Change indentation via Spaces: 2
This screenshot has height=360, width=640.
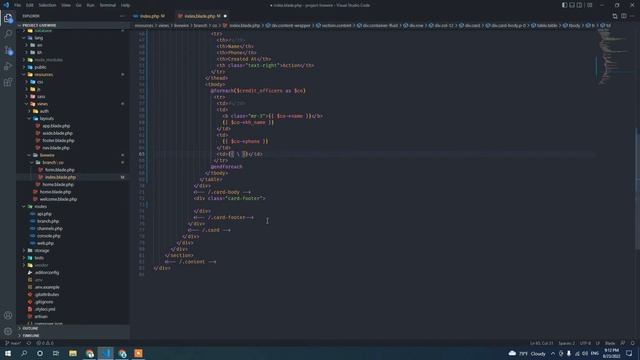pyautogui.click(x=567, y=343)
